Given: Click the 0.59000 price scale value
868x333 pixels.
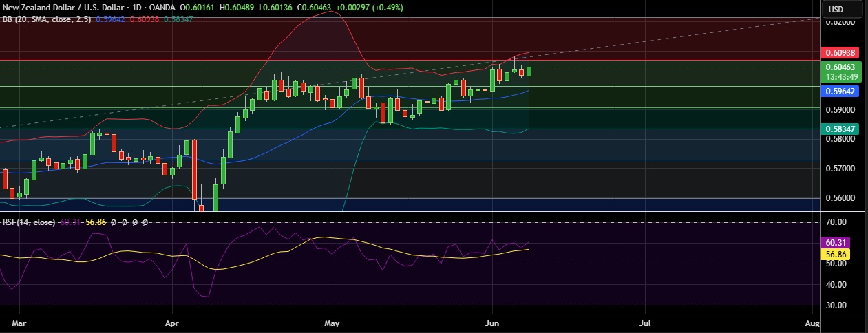Looking at the screenshot, I should (x=840, y=109).
